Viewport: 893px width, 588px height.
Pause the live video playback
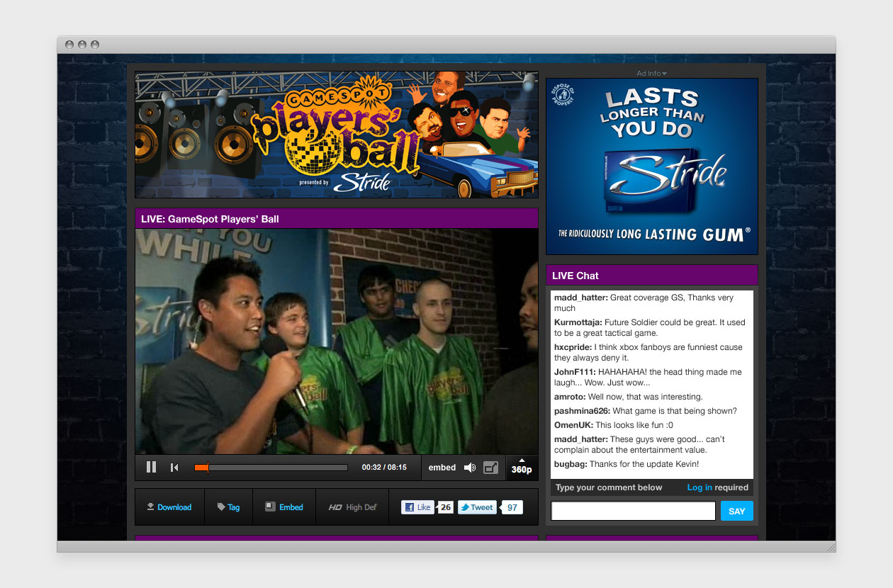click(151, 468)
